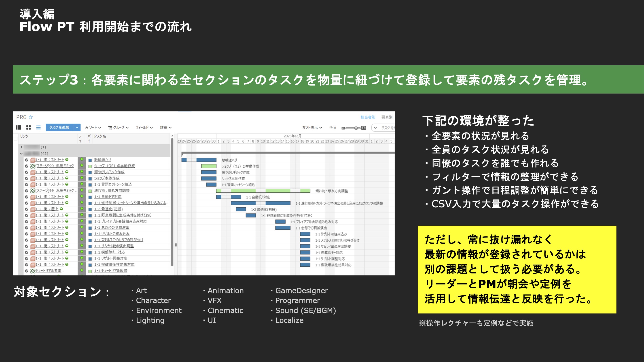Click the status check icon in 賑やかしギミック作成 row

pos(27,172)
